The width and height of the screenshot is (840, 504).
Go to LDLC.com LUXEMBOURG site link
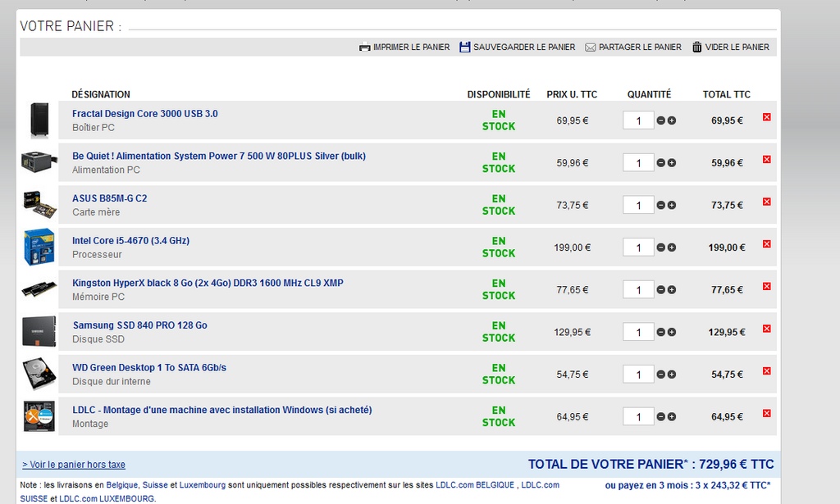coord(106,498)
